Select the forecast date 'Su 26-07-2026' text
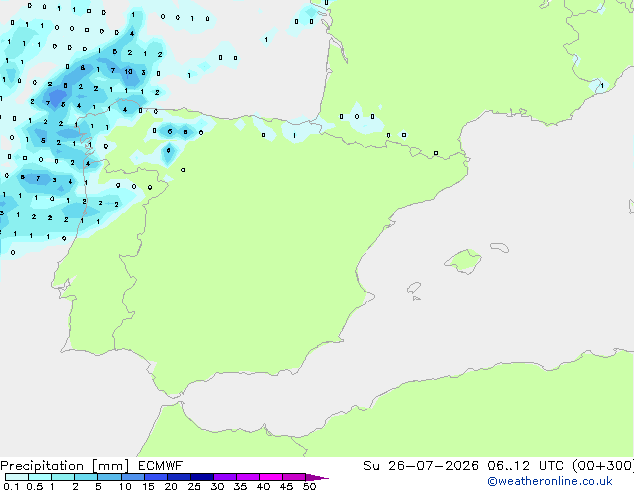This screenshot has width=634, height=490. click(421, 466)
